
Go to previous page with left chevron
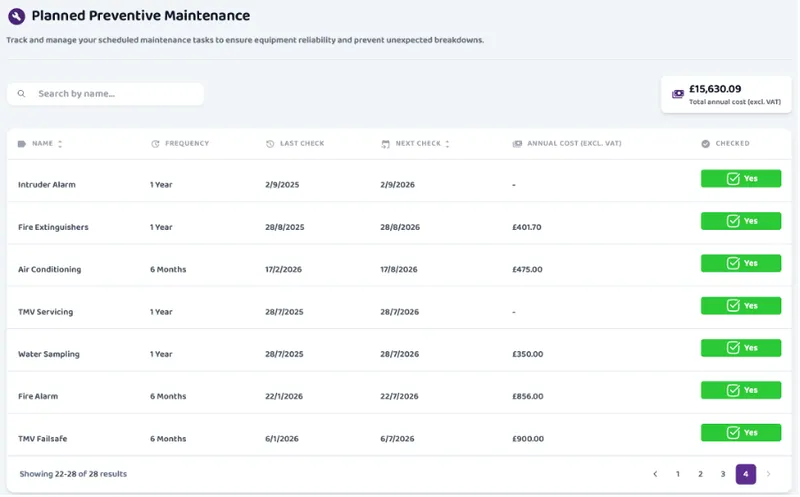pos(655,474)
